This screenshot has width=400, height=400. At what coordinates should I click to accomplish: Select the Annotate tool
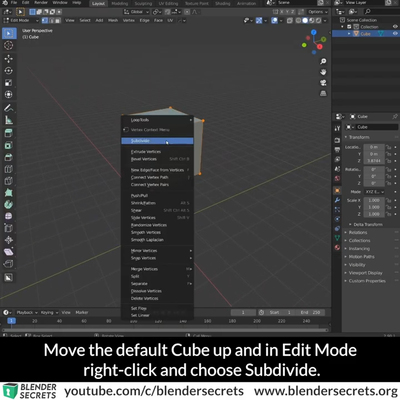coord(9,108)
